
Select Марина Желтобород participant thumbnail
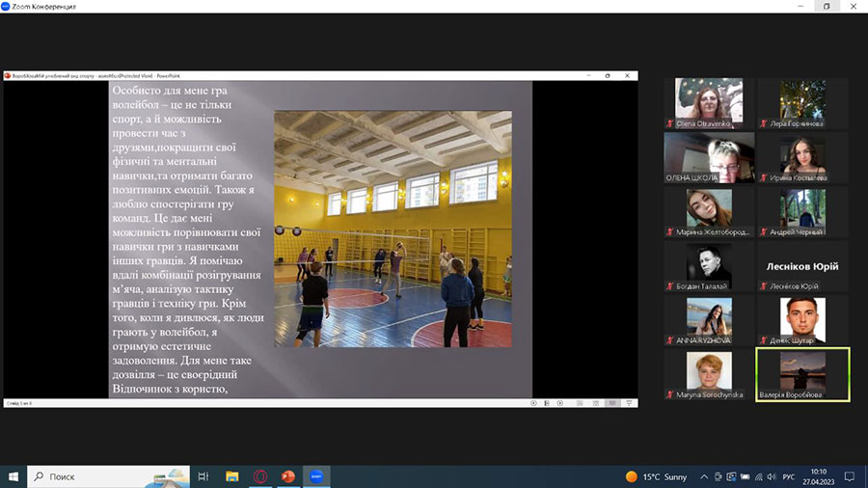(709, 211)
